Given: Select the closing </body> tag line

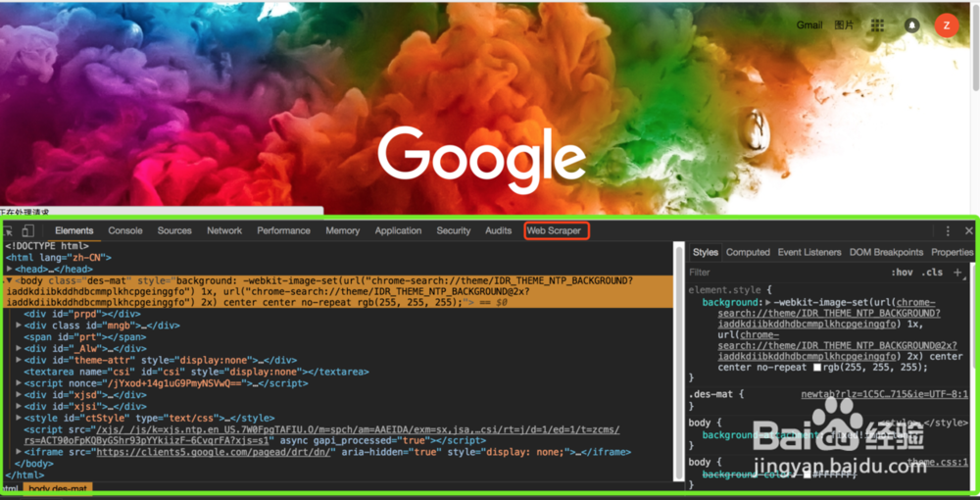Looking at the screenshot, I should click(33, 464).
